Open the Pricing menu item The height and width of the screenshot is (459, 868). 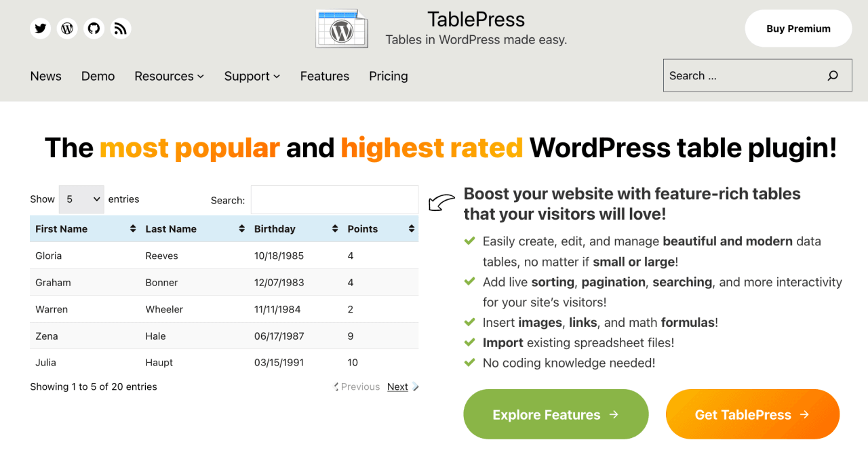388,76
